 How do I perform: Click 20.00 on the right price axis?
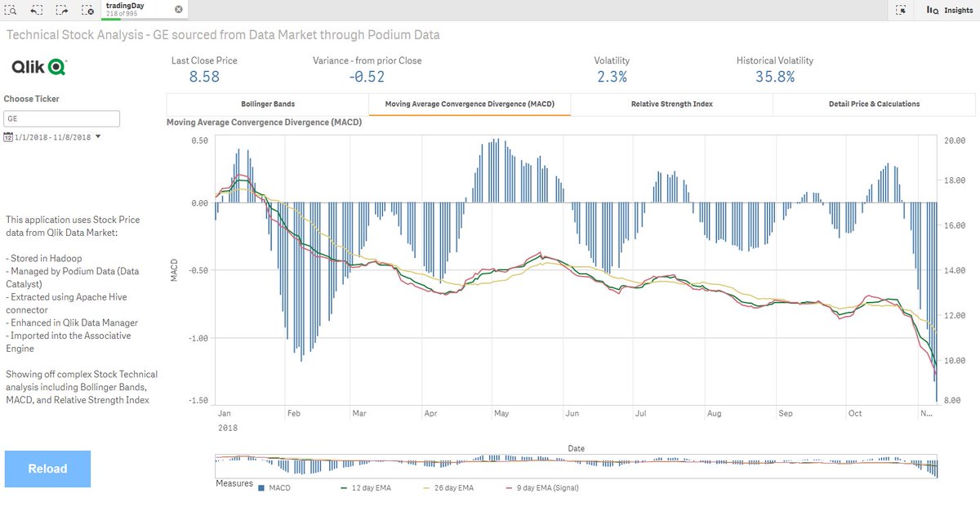click(955, 140)
